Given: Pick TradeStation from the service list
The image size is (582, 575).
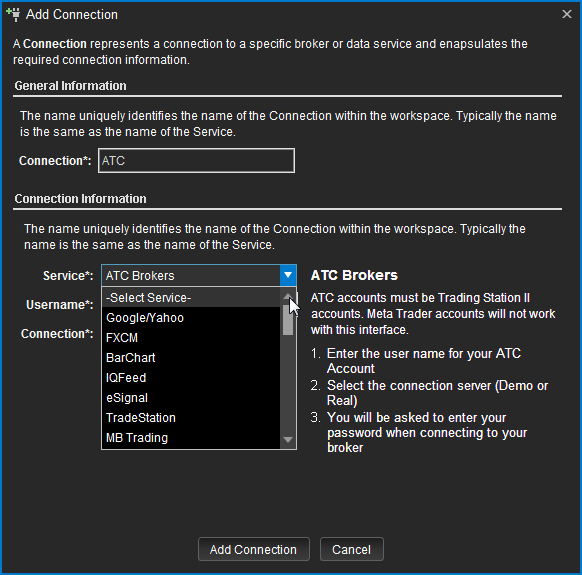Looking at the screenshot, I should pyautogui.click(x=191, y=418).
